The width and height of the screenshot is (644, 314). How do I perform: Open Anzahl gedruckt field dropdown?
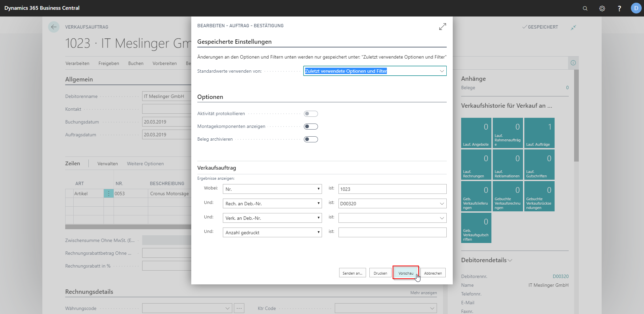[272, 233]
